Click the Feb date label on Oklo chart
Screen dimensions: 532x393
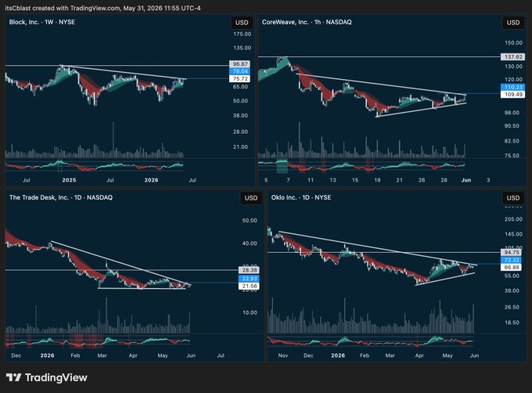pos(364,355)
